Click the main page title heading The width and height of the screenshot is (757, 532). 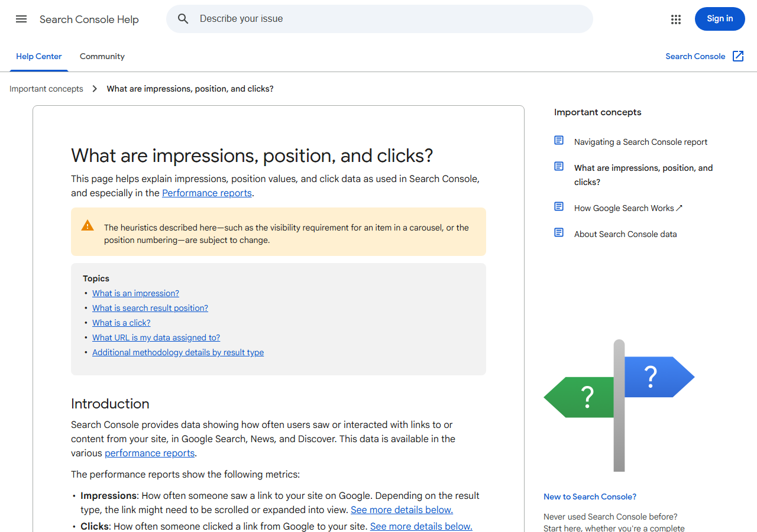pyautogui.click(x=252, y=155)
